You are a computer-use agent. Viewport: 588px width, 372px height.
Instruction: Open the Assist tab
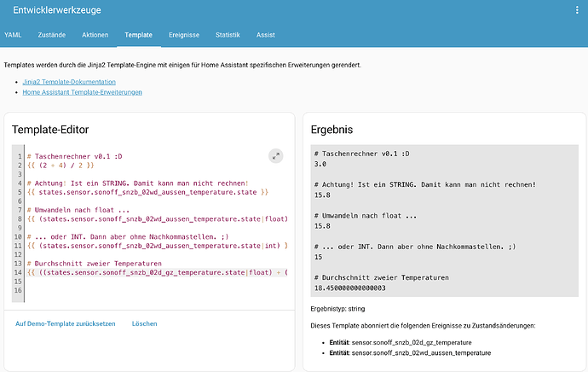click(x=266, y=35)
